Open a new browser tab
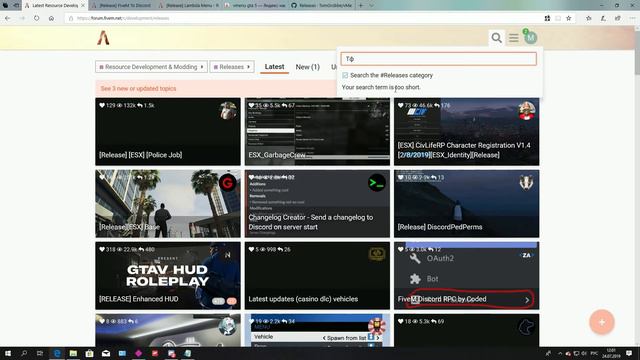Image resolution: width=640 pixels, height=360 pixels. coord(361,5)
